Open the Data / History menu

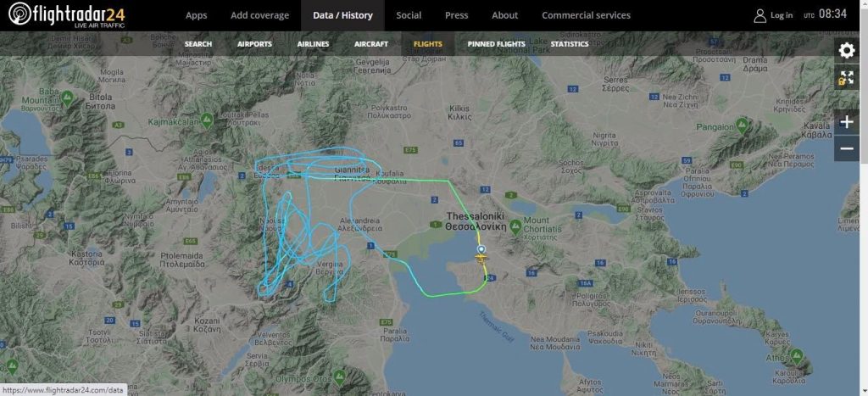coord(342,15)
